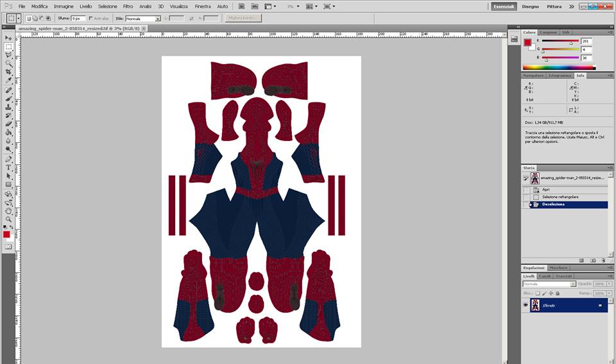
Task: Toggle lock transparent pixels
Action: tap(538, 293)
